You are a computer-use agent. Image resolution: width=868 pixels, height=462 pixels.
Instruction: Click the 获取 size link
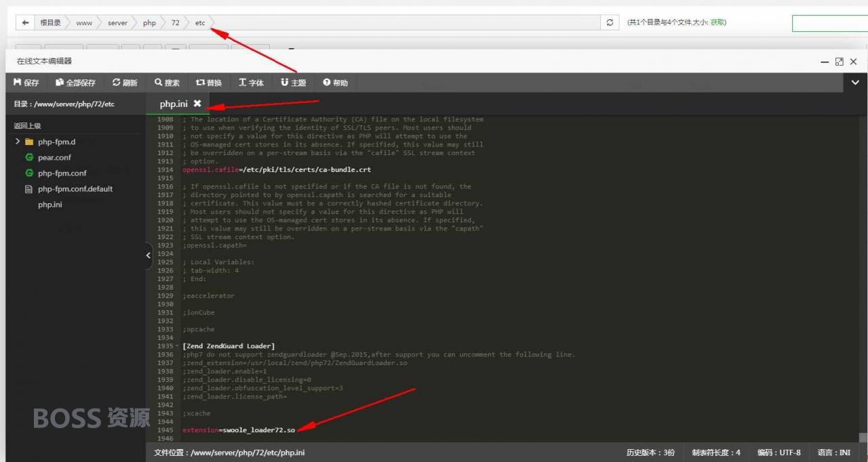pyautogui.click(x=717, y=22)
